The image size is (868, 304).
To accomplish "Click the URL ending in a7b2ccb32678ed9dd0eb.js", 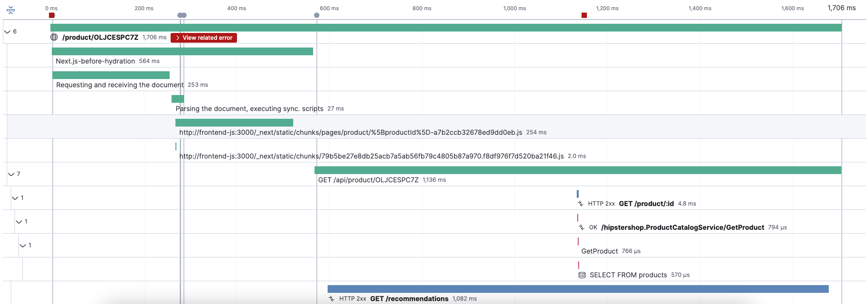I will point(351,132).
